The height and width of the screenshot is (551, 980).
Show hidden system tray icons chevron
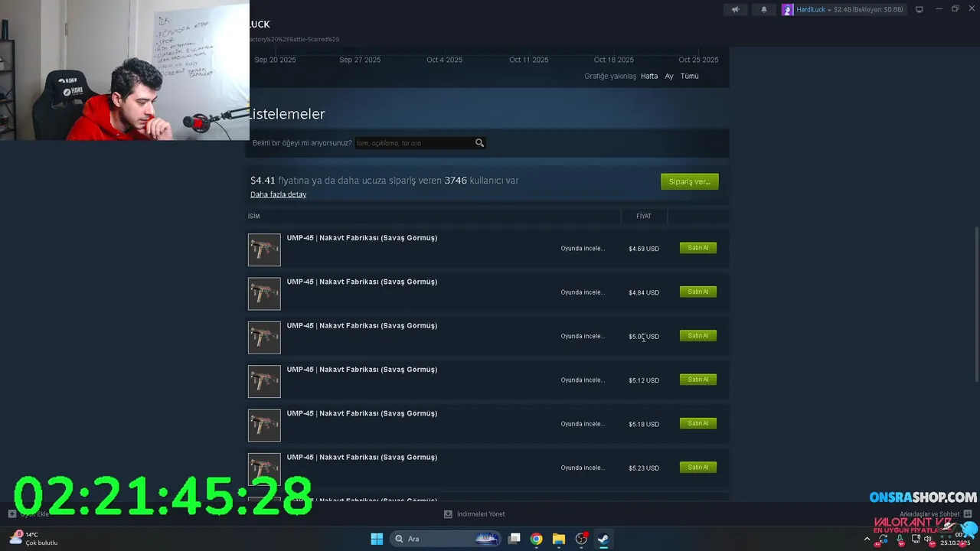click(x=867, y=539)
